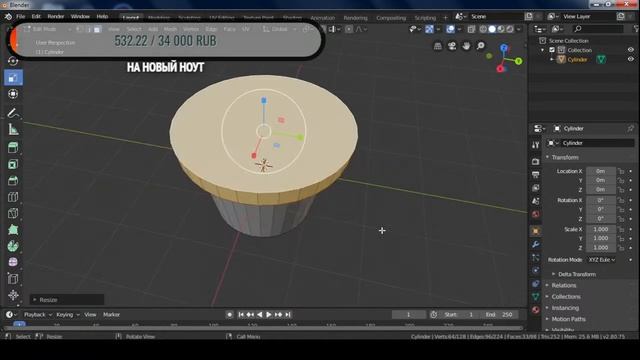Expand the Cylinder item in outliner

(552, 60)
